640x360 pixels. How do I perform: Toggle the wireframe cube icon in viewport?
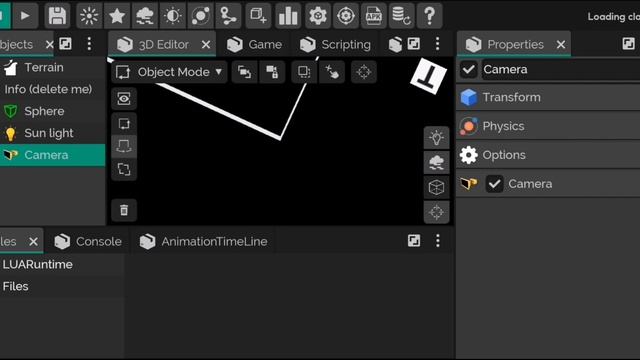pyautogui.click(x=436, y=187)
